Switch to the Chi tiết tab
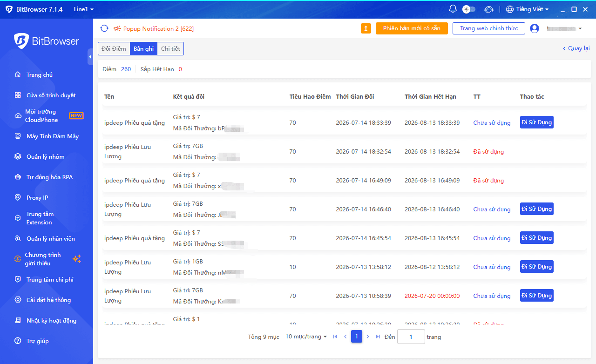596x364 pixels. pos(170,49)
